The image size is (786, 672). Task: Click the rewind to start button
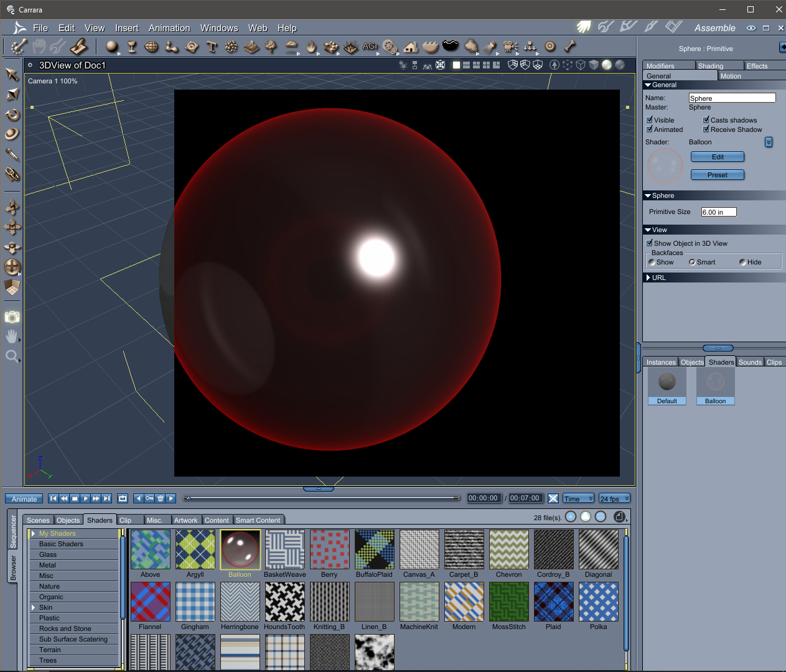click(x=54, y=498)
